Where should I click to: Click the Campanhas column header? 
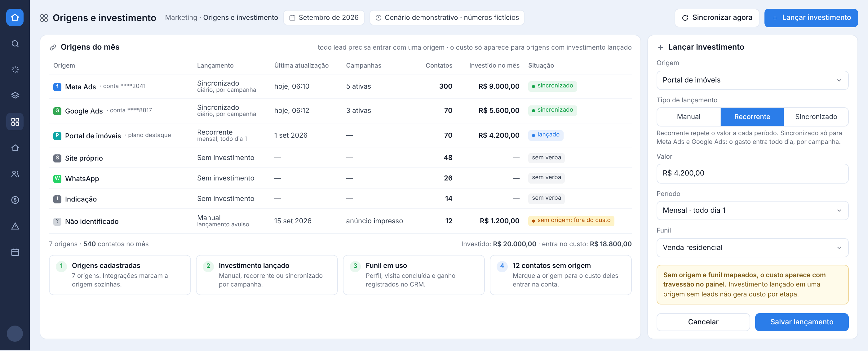(x=364, y=65)
